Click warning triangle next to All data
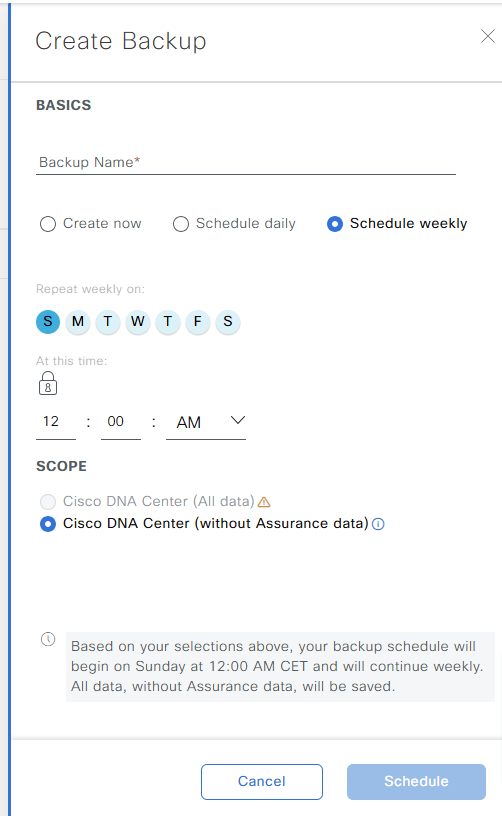The width and height of the screenshot is (502, 816). click(x=264, y=502)
